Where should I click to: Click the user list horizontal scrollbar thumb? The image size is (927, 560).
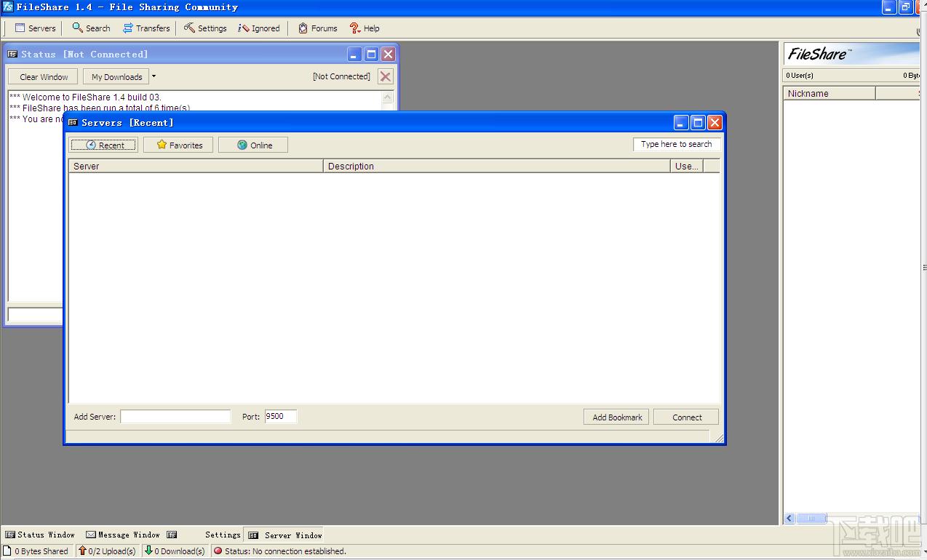click(811, 519)
